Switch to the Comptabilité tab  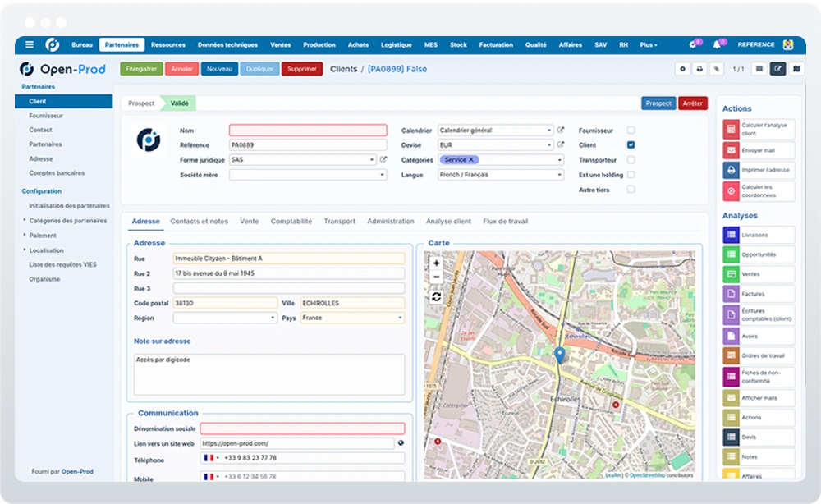coord(291,222)
